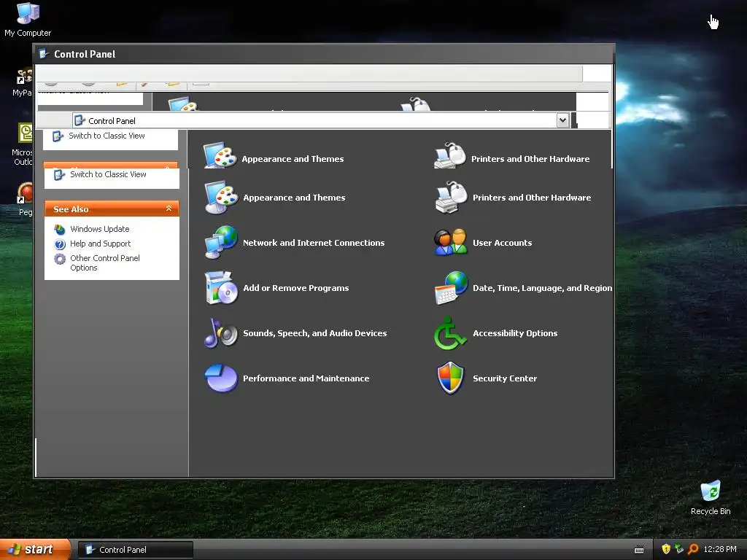Click the Help and Support question mark icon

coord(60,244)
